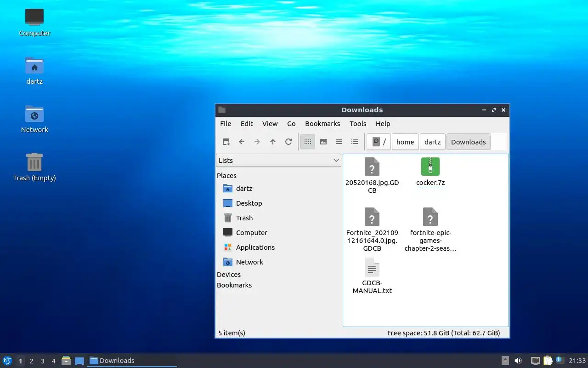
Task: Select Applications in Places sidebar
Action: [x=278, y=247]
